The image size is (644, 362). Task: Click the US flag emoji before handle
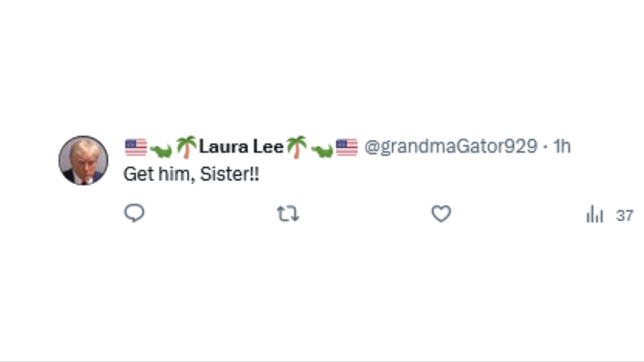pos(347,147)
